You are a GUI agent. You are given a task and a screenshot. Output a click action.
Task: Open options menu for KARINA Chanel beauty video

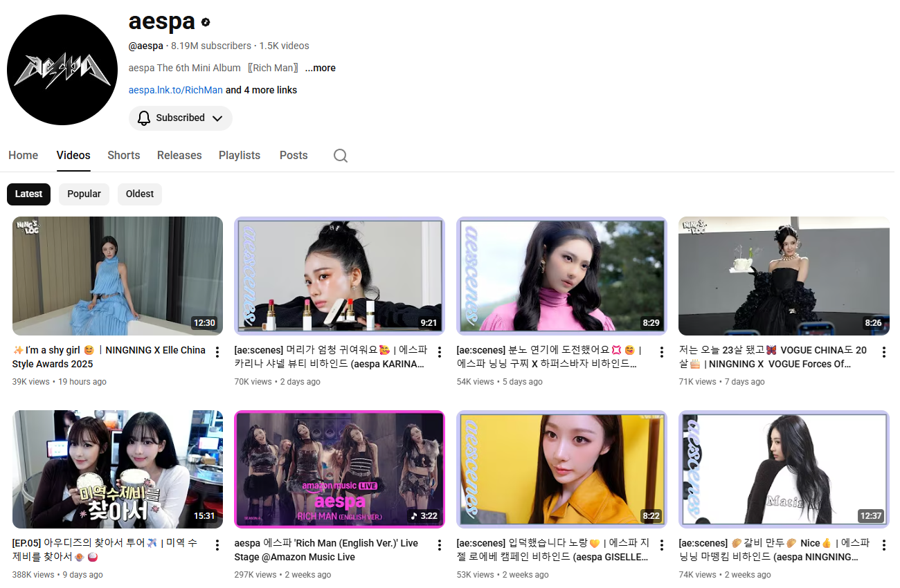(440, 352)
